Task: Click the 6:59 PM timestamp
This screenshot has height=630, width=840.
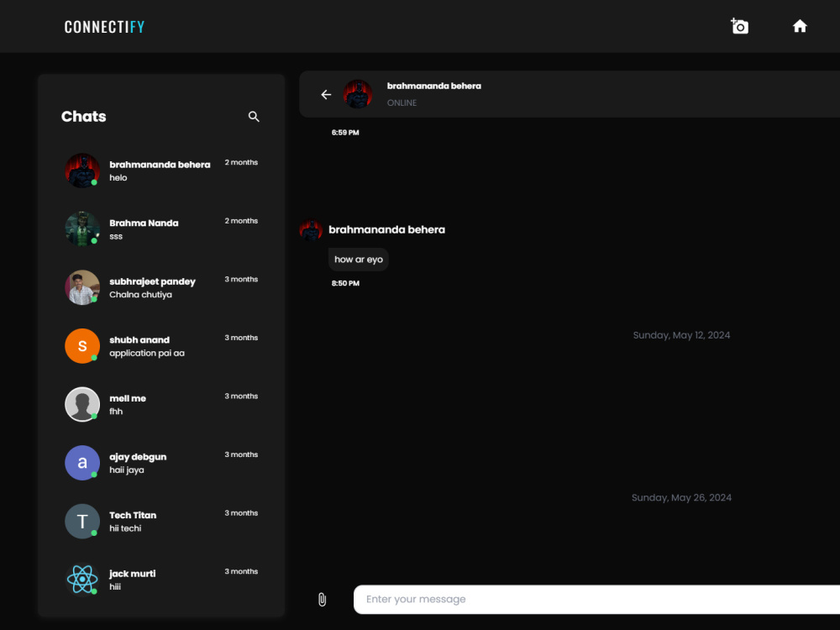Action: click(345, 133)
